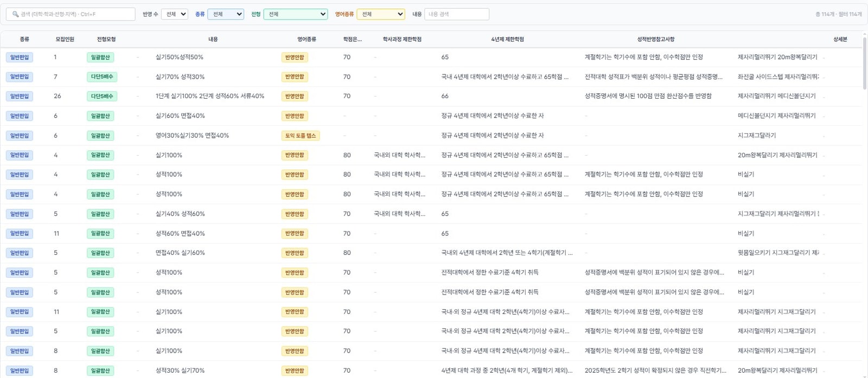Click the 다단5배수 badge in the 모집인원 26 row

(x=102, y=97)
